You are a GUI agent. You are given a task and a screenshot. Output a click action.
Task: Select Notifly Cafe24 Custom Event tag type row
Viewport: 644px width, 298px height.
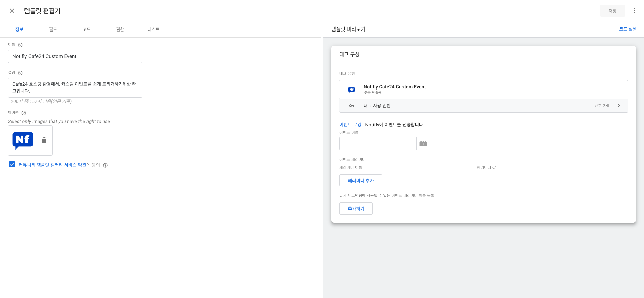pos(483,90)
